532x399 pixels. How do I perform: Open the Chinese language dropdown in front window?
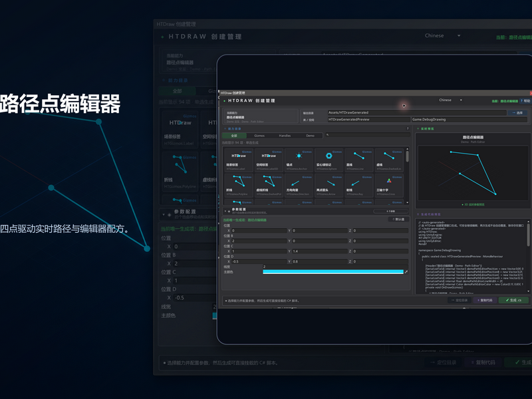450,100
